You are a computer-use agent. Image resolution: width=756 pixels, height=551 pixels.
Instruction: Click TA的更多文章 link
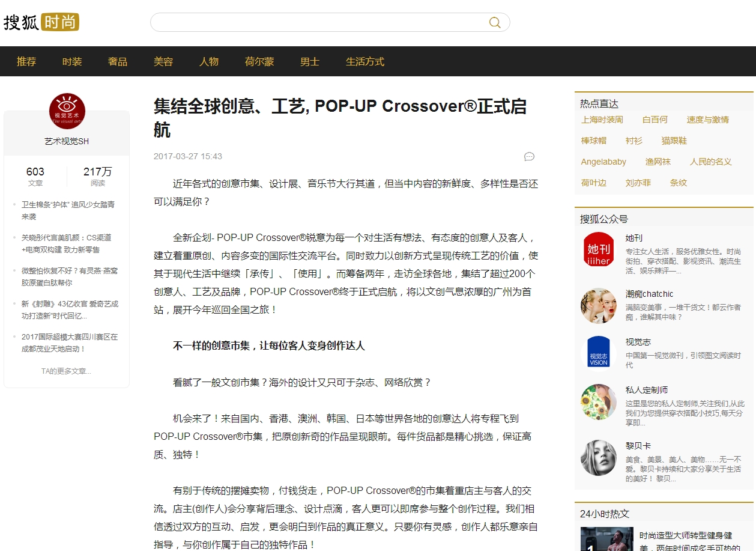66,371
